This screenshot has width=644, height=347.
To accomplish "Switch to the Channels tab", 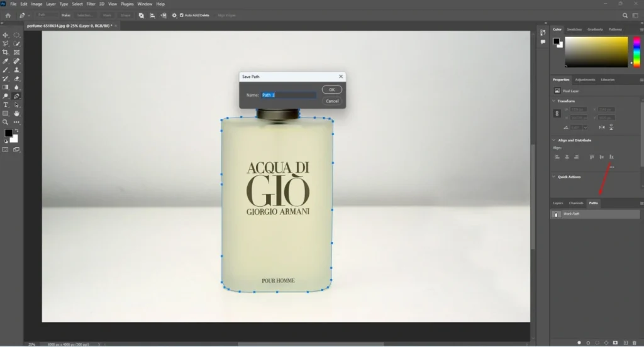I will click(x=576, y=203).
